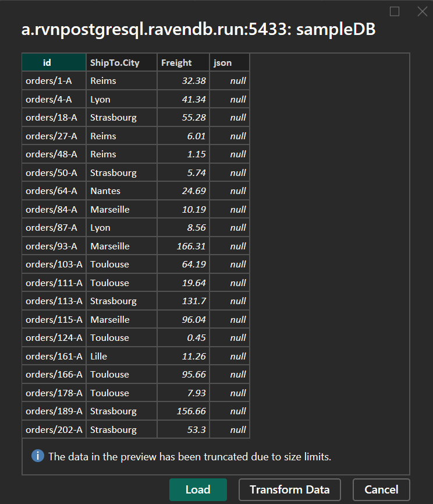Maximize the preview dialog window
Screen dimensions: 433x504
click(x=395, y=12)
